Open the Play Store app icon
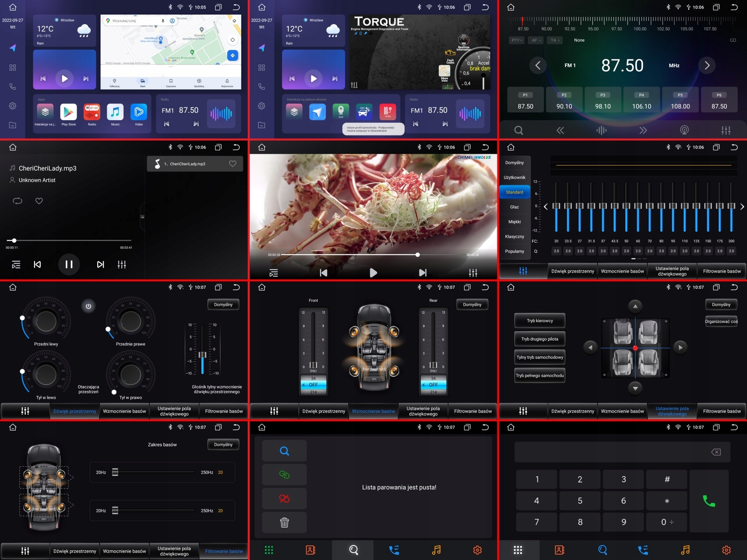 (x=68, y=112)
